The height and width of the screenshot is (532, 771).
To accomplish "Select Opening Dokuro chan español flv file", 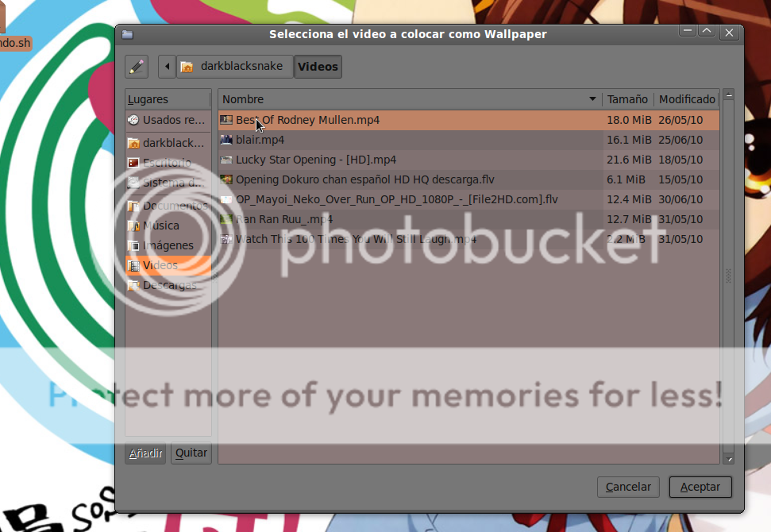I will [364, 179].
